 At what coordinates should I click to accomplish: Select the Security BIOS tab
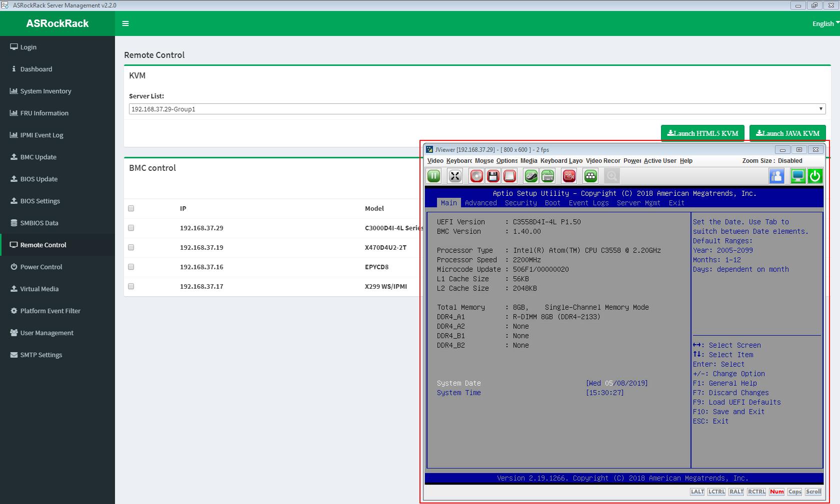(x=520, y=203)
